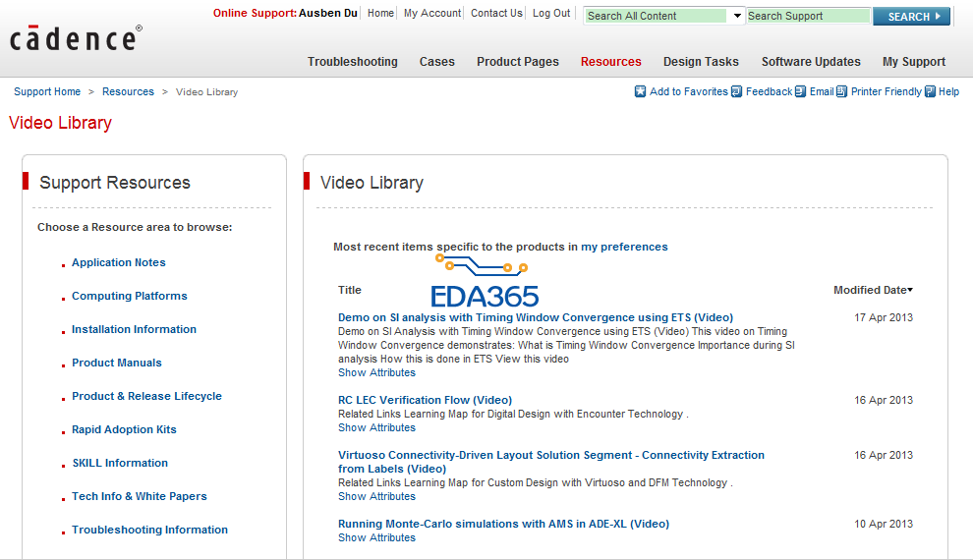Open the Design Tasks menu
The width and height of the screenshot is (973, 560).
pos(701,61)
